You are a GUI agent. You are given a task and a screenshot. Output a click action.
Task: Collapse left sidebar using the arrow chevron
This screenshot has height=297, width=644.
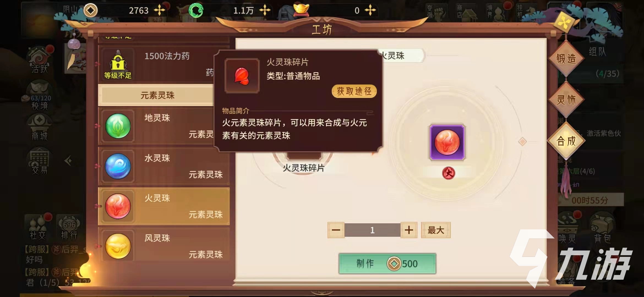68,161
